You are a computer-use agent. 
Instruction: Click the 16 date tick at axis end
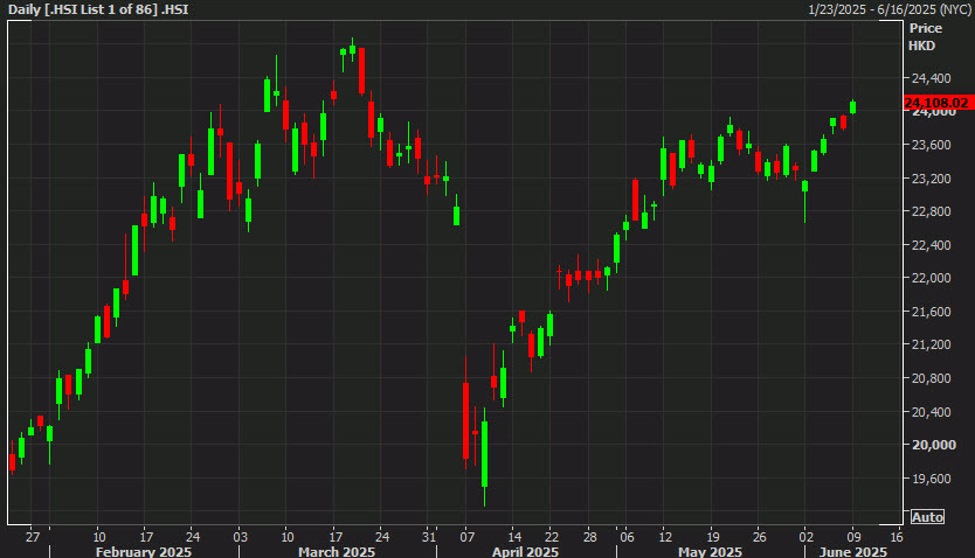(897, 535)
